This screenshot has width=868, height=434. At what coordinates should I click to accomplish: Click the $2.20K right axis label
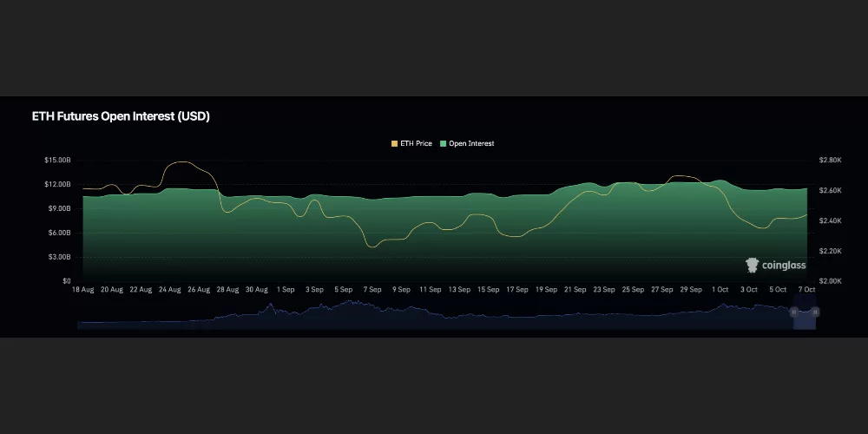coord(831,252)
